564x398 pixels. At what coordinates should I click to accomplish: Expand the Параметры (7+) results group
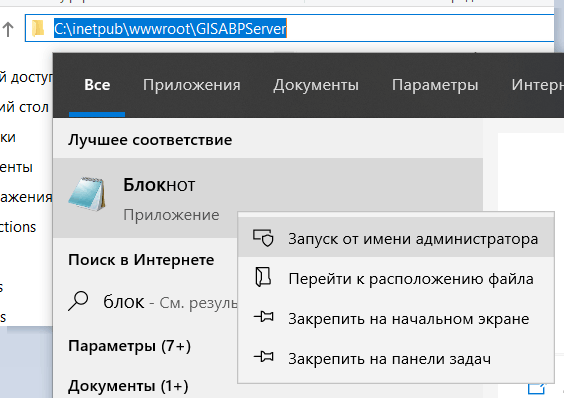click(129, 346)
